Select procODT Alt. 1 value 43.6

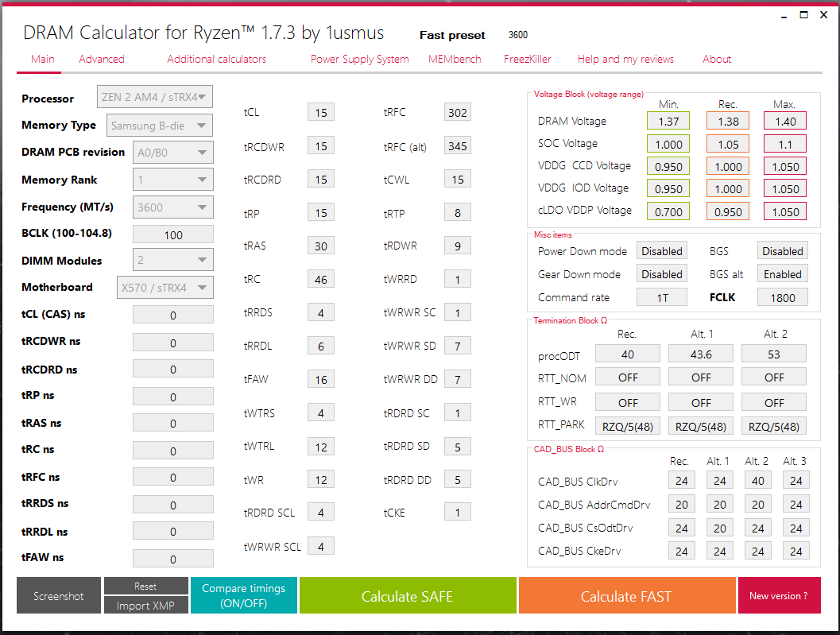click(701, 354)
